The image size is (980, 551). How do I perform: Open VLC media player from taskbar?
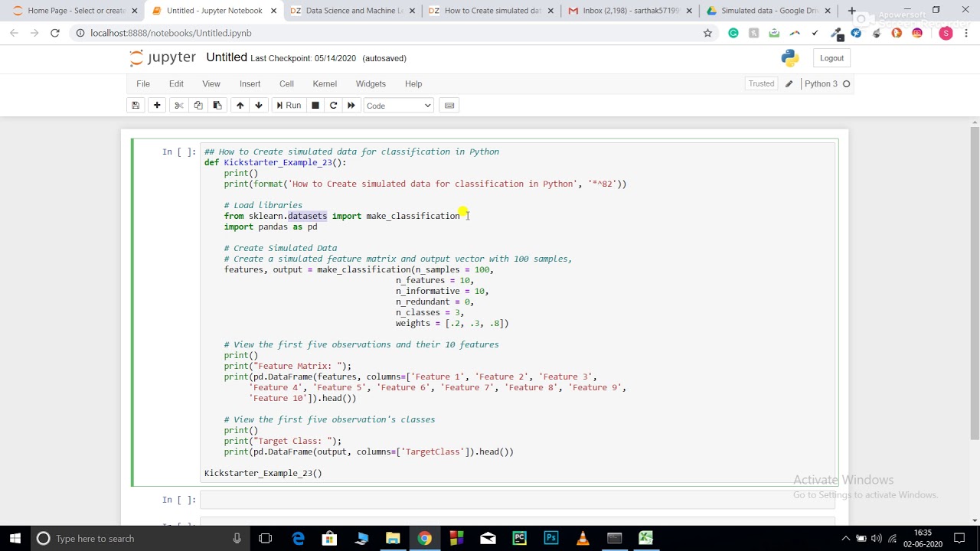click(583, 538)
